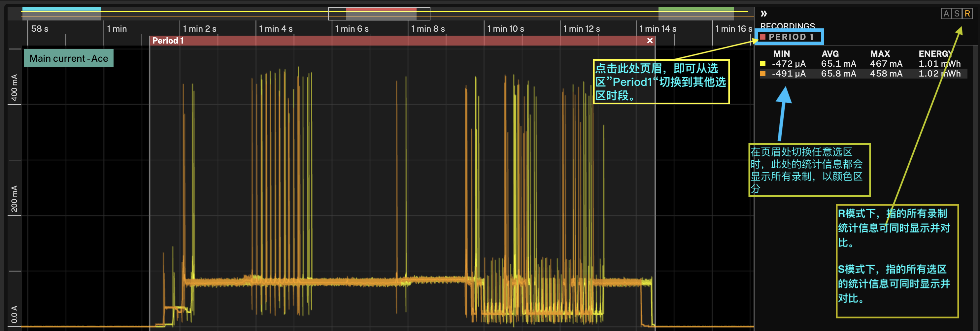Click the MIN column header

click(x=781, y=54)
